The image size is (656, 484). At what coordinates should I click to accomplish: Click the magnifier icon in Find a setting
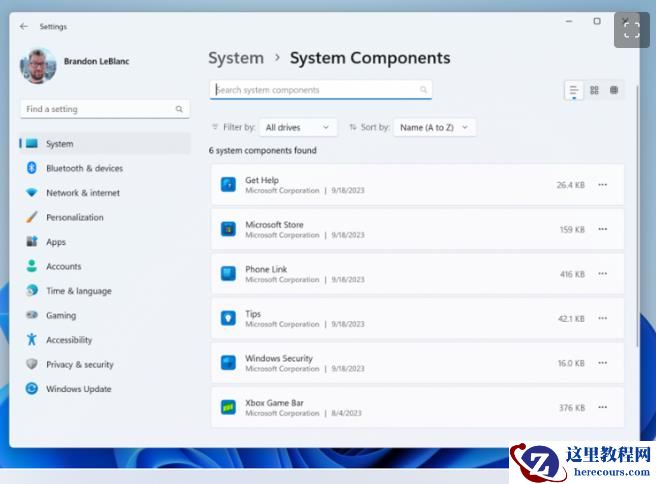click(179, 109)
